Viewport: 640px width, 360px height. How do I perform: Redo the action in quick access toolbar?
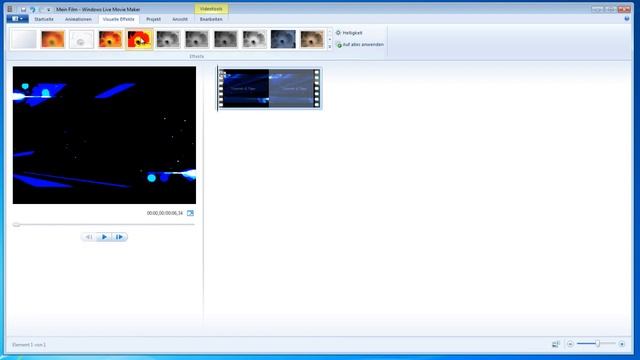[41, 9]
